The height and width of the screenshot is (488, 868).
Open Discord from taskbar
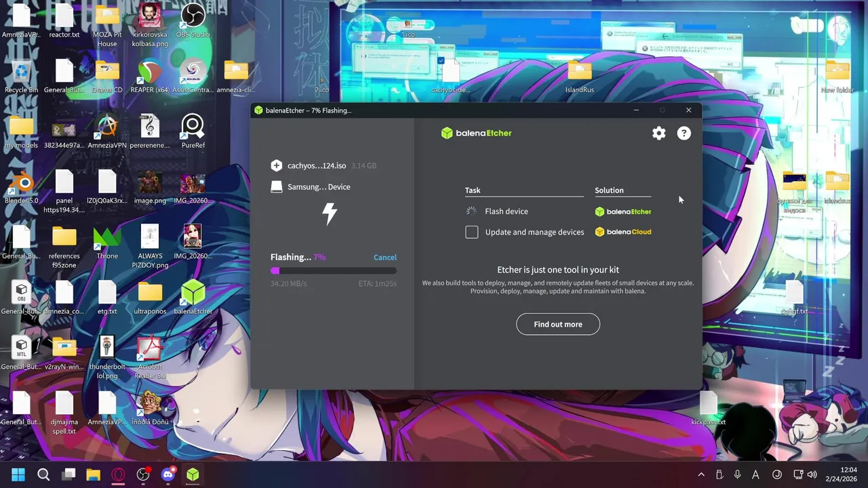click(168, 474)
